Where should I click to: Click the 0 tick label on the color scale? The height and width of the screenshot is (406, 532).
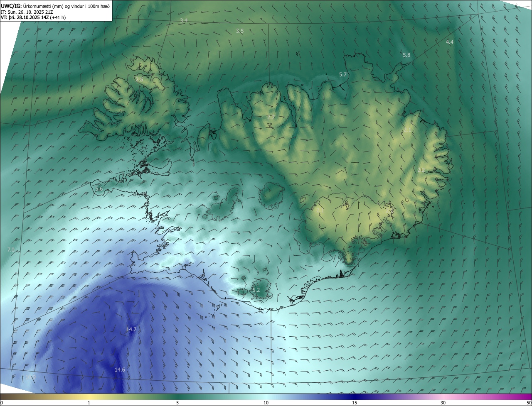2,403
